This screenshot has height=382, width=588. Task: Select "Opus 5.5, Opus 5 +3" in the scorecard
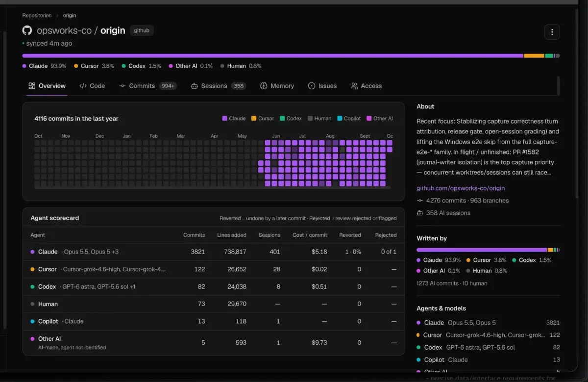[x=90, y=252]
